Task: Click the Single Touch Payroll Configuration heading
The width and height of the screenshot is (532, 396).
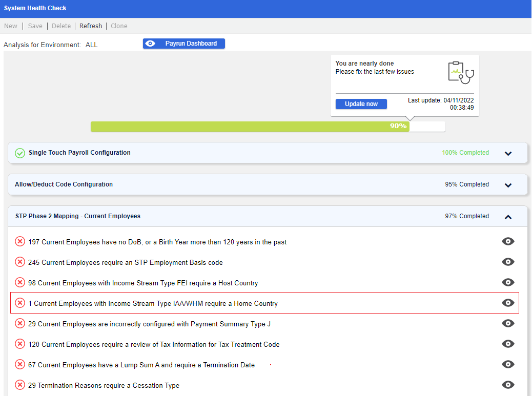Action: (79, 153)
